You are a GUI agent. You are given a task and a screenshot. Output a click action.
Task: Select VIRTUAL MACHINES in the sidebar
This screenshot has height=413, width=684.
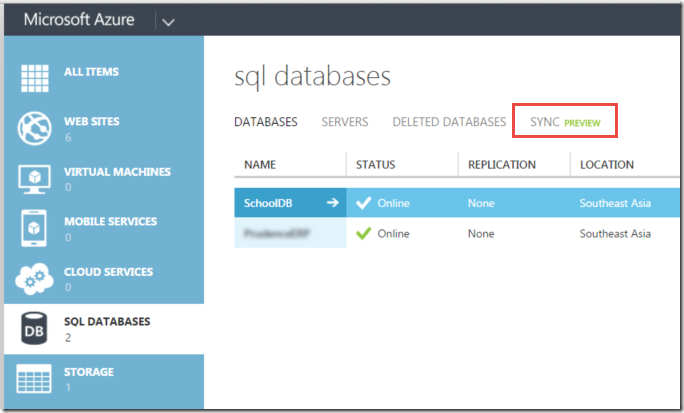pyautogui.click(x=117, y=172)
